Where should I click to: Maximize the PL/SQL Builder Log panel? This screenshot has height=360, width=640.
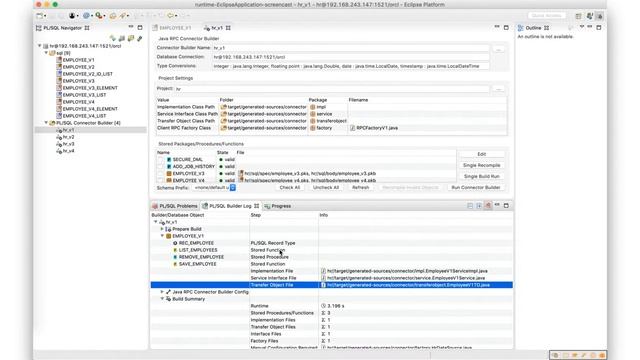(506, 205)
